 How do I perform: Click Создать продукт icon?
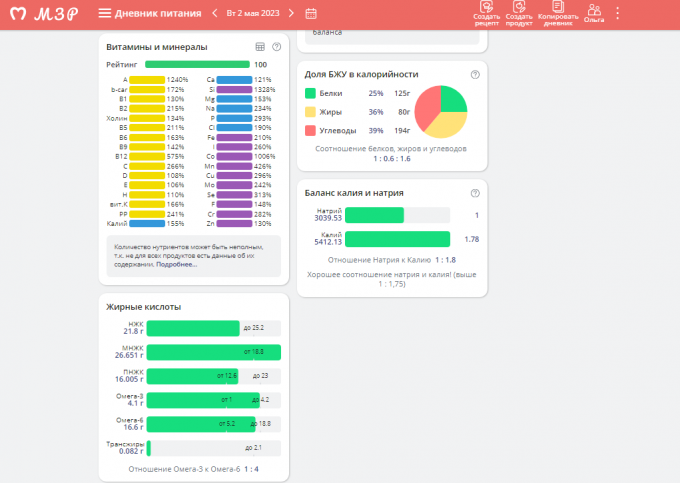[x=519, y=12]
